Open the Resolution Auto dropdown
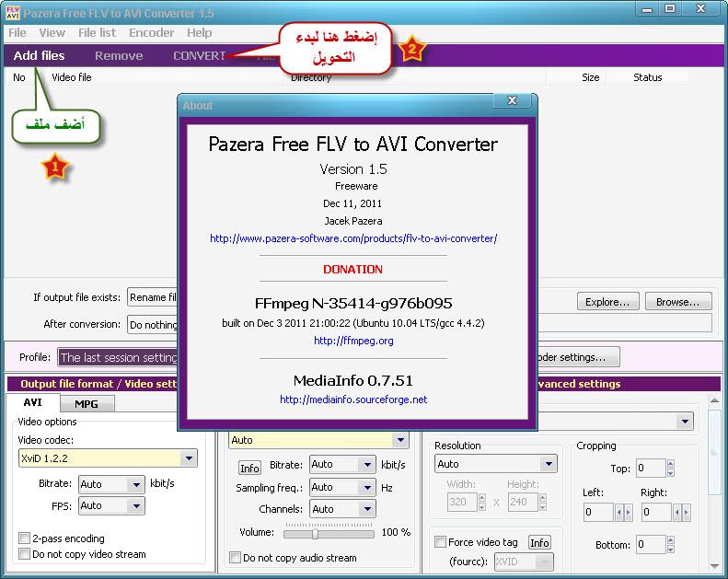The height and width of the screenshot is (579, 728). 496,464
